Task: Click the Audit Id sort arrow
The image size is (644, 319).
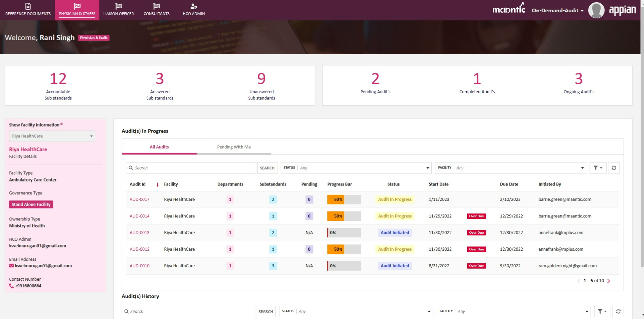Action: click(x=157, y=185)
